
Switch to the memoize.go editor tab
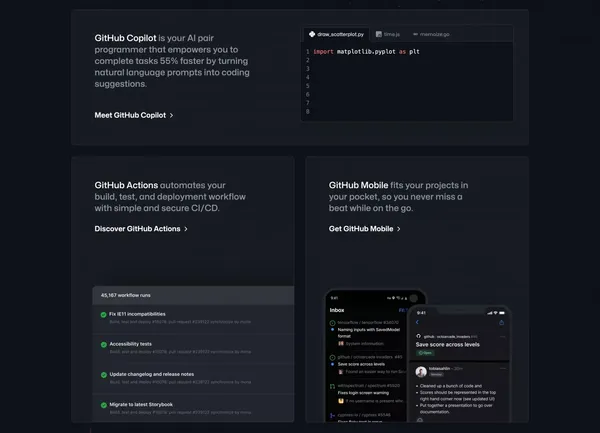click(x=431, y=34)
